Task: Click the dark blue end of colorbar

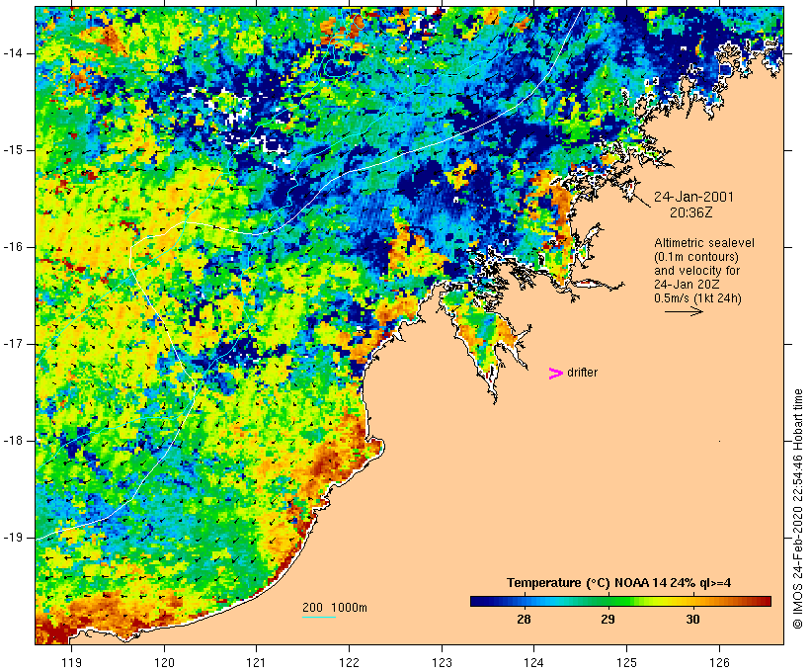Action: coord(478,601)
